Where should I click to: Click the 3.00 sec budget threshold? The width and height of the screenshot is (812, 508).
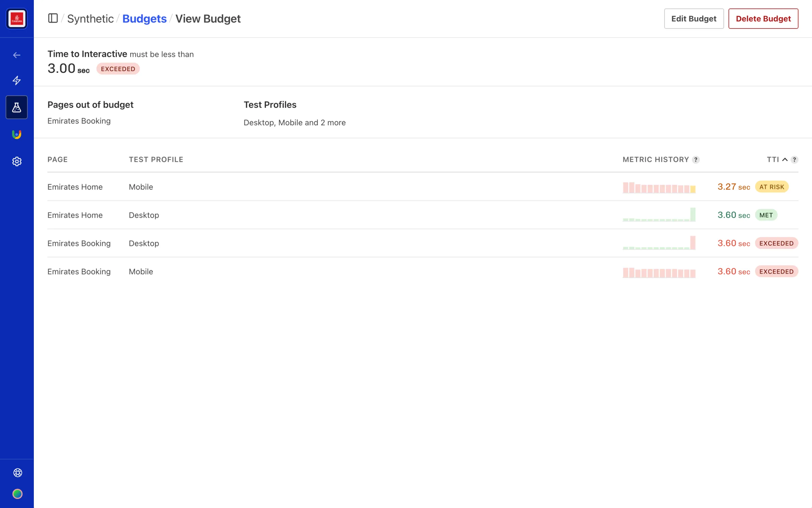click(68, 69)
